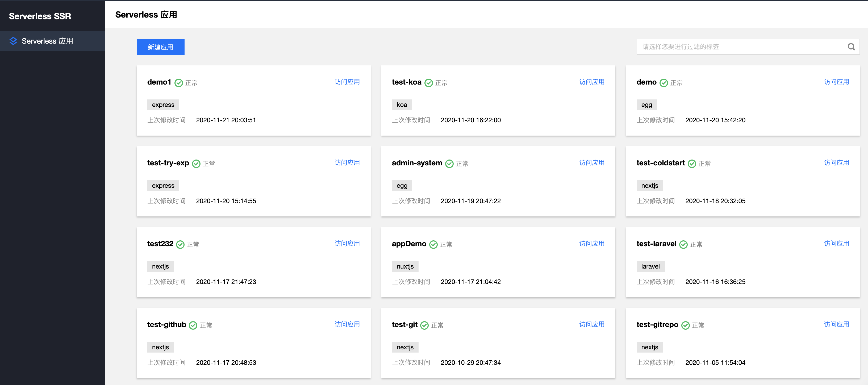Viewport: 868px width, 385px height.
Task: Visit the test-laravel application link
Action: [x=836, y=244]
